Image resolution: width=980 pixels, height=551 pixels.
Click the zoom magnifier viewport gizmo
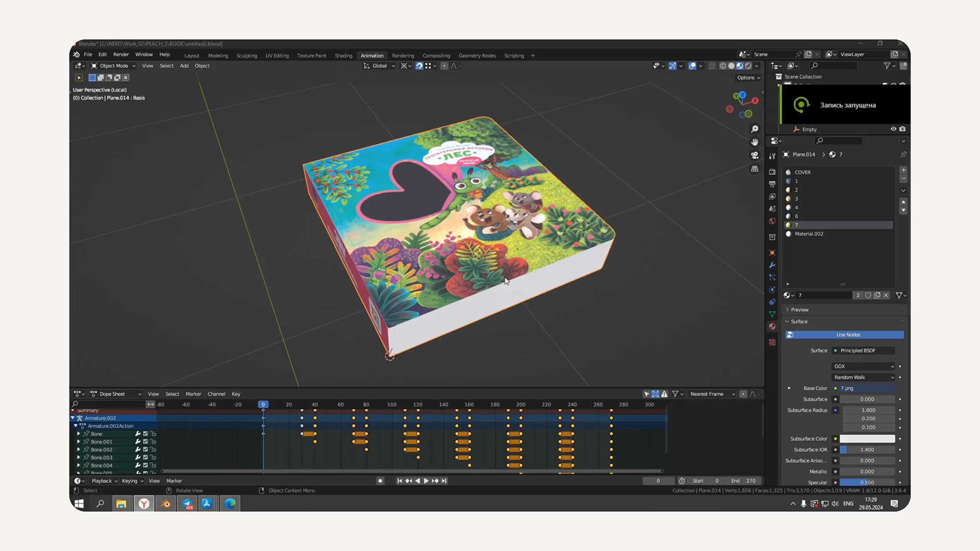click(755, 129)
